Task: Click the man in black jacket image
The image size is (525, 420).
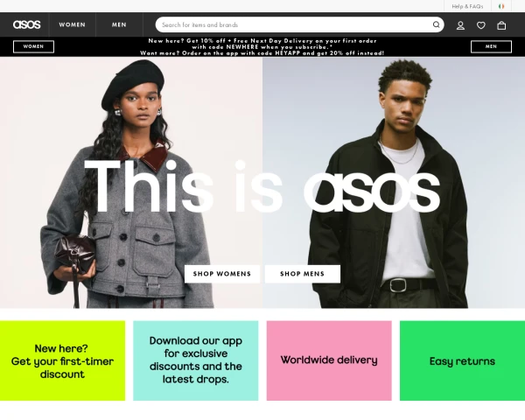Action: pos(394,183)
